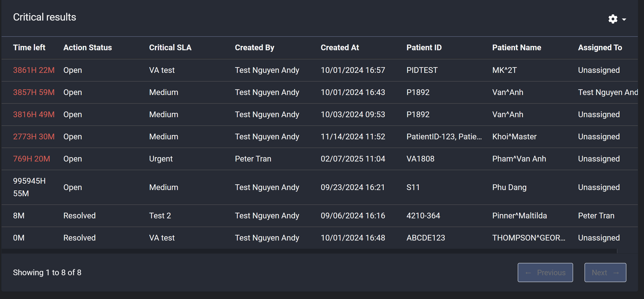Screen dimensions: 644x299
Task: Click created date 10/03/2024 09:53
Action: 353,115
